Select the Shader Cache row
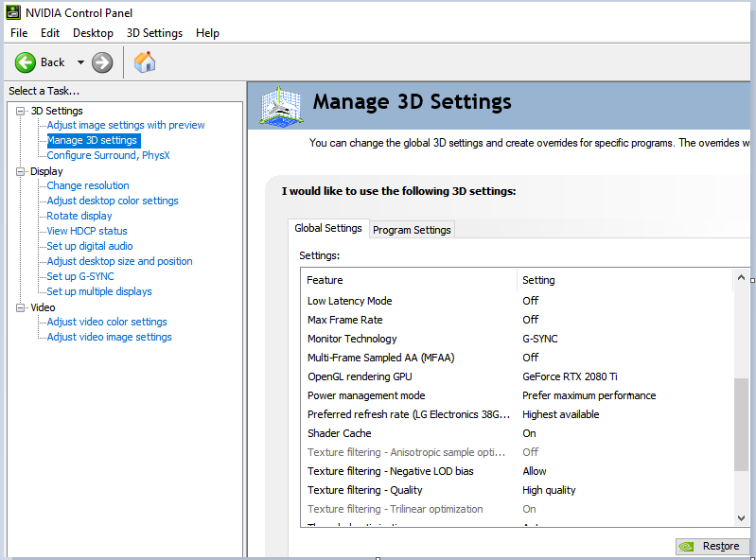Screen dimensions: 756x560 [x=517, y=433]
